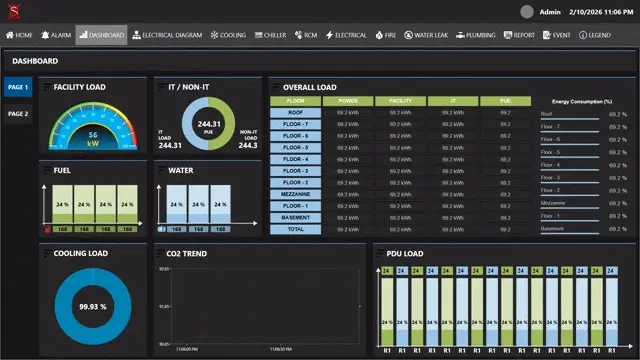Click the date and time display
Image resolution: width=640 pixels, height=360 pixels.
tap(601, 12)
